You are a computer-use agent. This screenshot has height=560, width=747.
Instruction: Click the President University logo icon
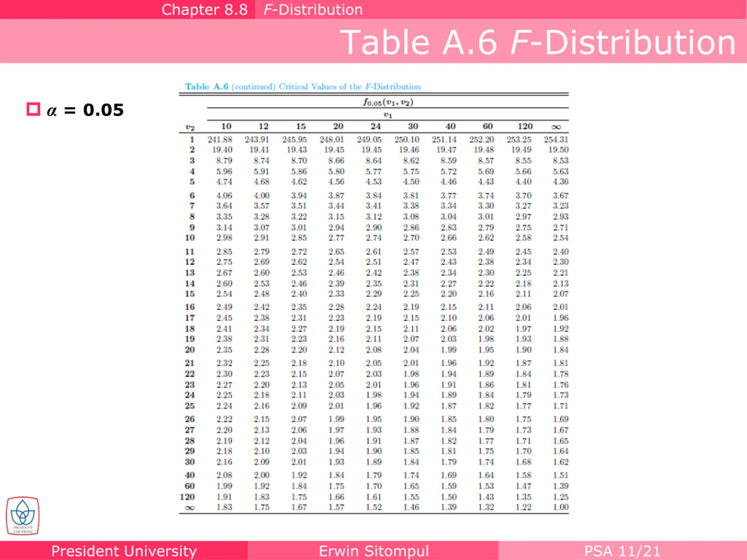(23, 515)
